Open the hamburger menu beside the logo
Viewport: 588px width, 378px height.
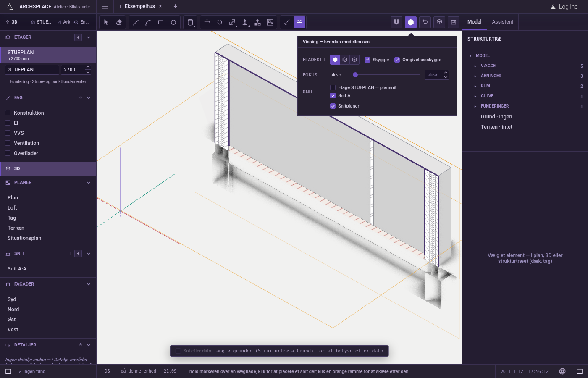105,7
